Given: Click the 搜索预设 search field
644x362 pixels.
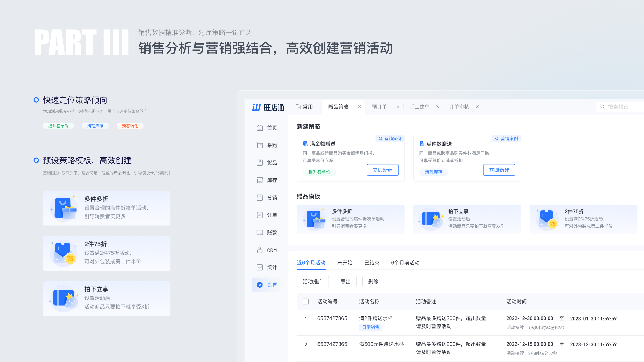Looking at the screenshot, I should [x=618, y=107].
